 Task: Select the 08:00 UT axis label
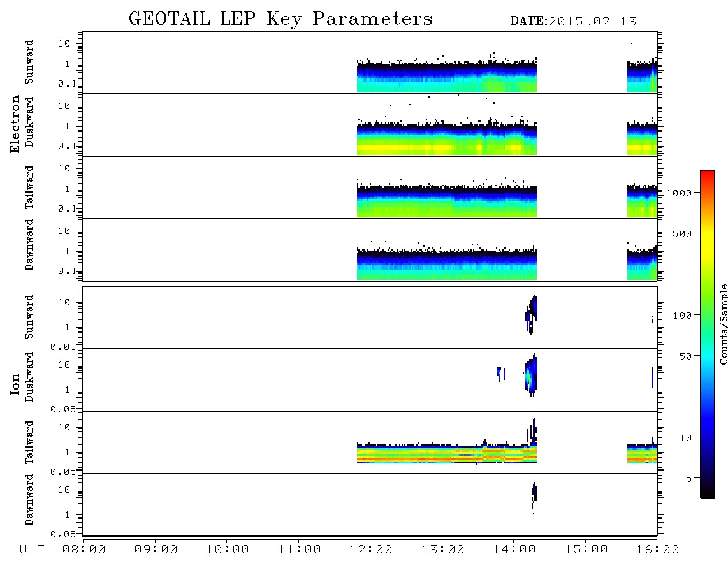[x=84, y=550]
